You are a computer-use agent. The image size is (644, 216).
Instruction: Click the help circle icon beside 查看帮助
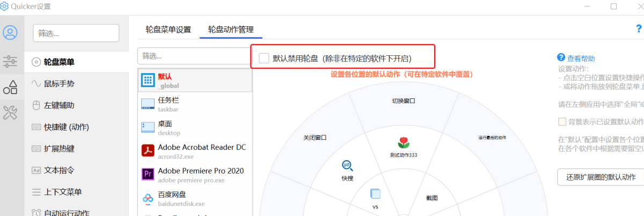(x=561, y=57)
